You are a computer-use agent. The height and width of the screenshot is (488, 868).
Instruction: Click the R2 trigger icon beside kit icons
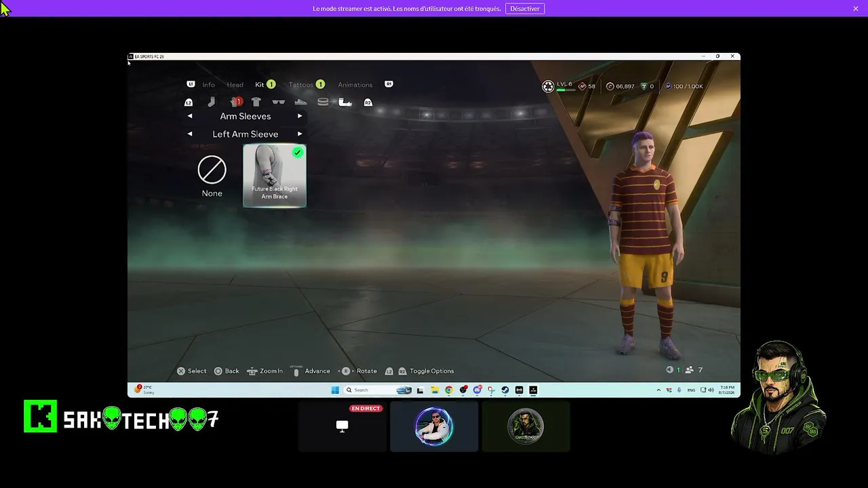(x=368, y=102)
